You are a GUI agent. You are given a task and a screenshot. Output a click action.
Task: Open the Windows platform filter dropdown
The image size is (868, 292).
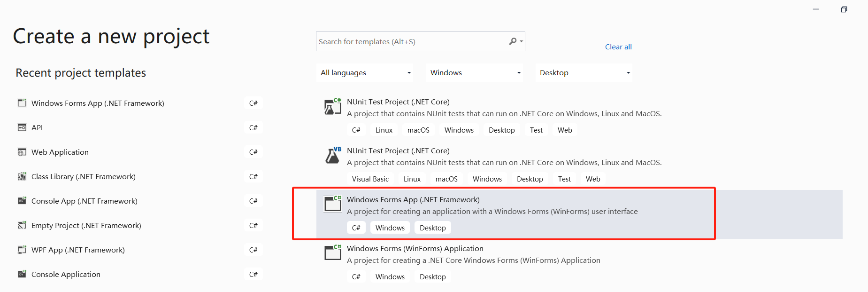tap(475, 72)
